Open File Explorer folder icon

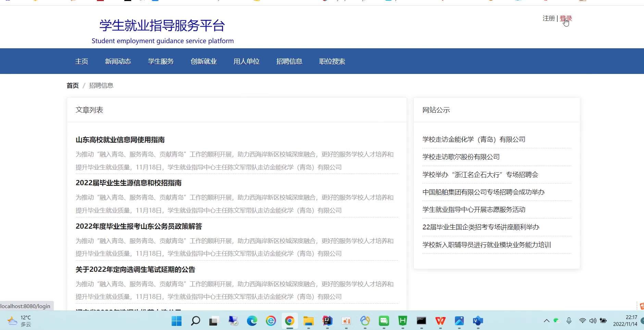308,321
